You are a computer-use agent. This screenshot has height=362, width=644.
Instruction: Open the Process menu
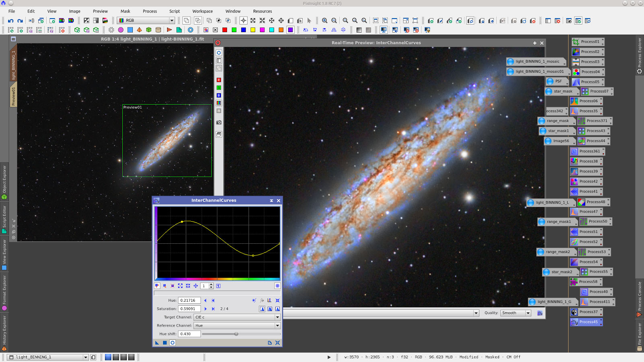coord(150,11)
